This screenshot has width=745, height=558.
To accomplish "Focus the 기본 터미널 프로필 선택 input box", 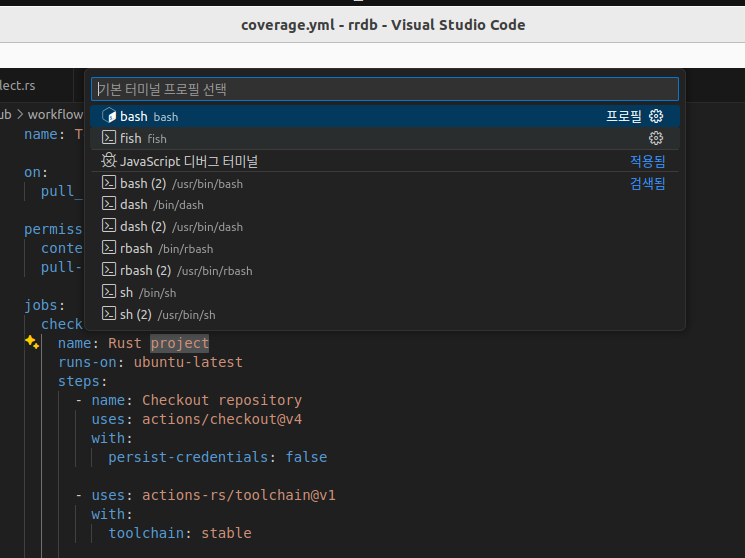I will pos(384,89).
